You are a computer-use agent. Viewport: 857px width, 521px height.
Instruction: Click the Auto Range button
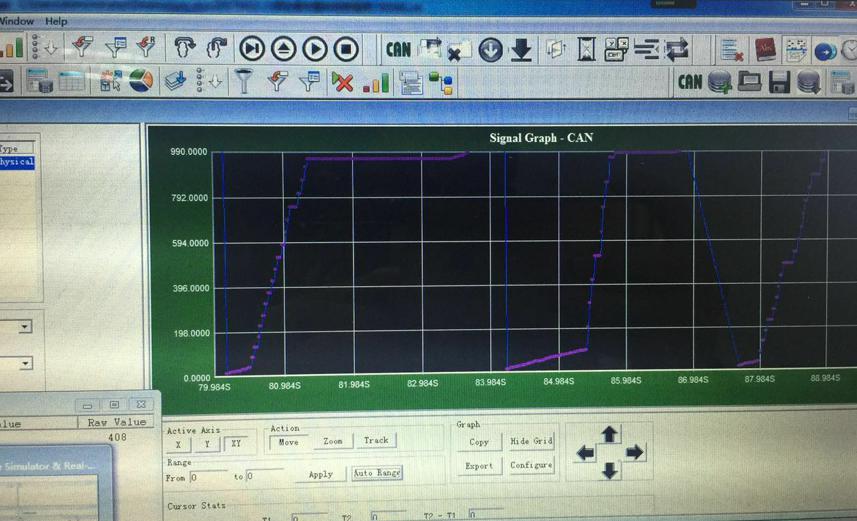pyautogui.click(x=377, y=472)
